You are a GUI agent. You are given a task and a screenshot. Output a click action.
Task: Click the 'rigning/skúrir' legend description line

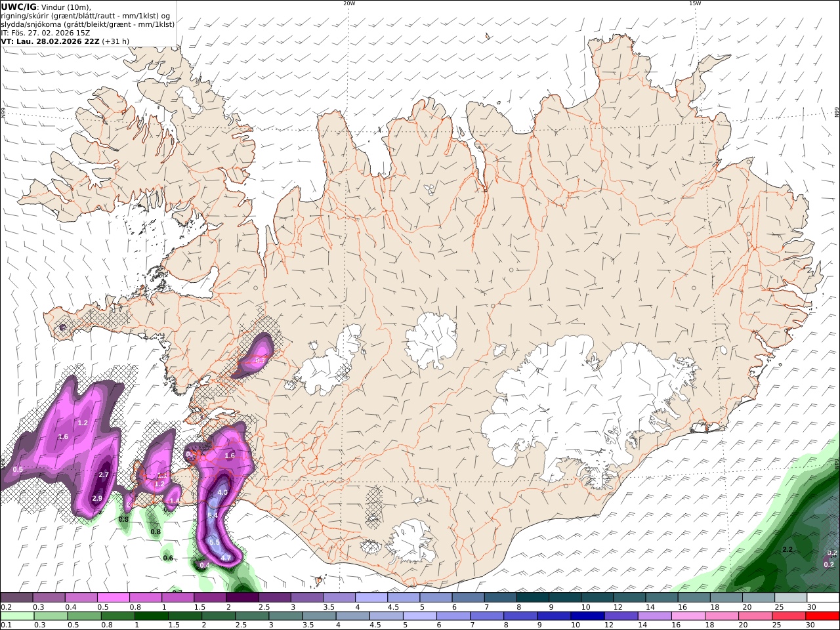coord(85,16)
